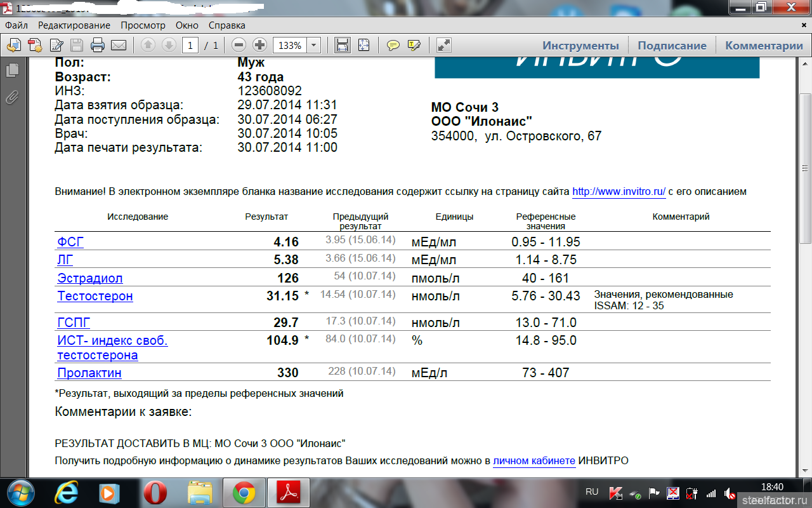Screen dimensions: 812x508
Task: Expand the Инструменты pane
Action: (580, 46)
